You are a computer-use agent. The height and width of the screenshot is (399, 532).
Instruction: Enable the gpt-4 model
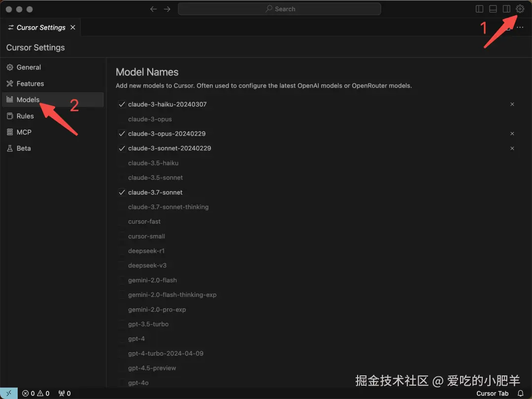(122, 338)
